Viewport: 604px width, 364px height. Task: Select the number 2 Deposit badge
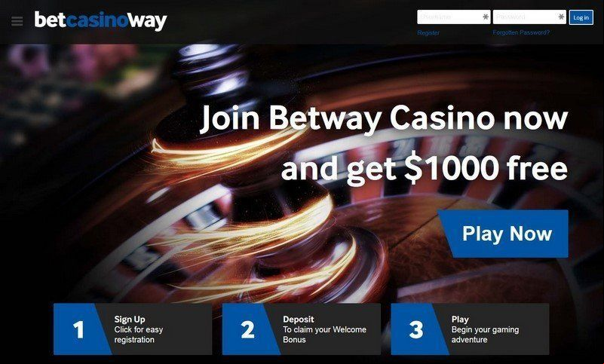click(247, 329)
